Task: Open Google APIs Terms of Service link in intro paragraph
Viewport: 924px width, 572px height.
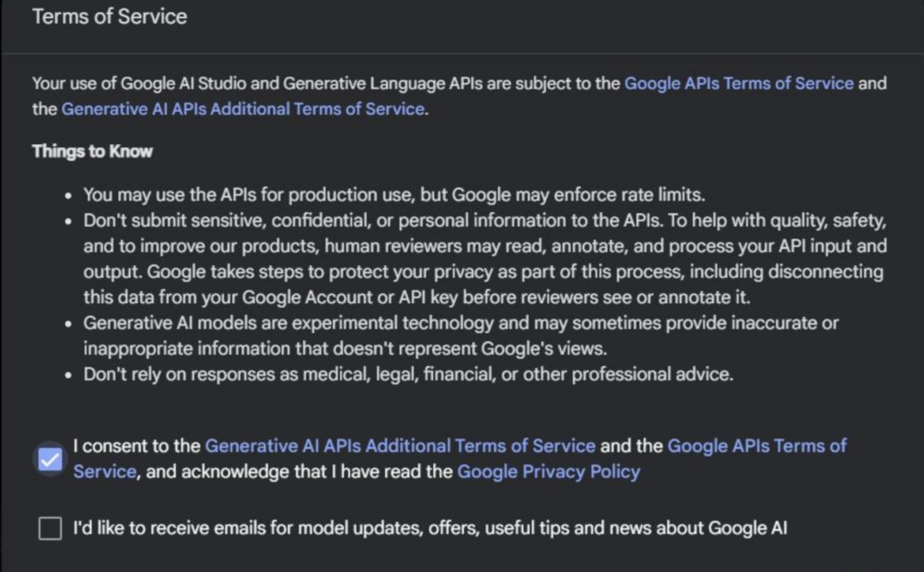Action: [738, 84]
